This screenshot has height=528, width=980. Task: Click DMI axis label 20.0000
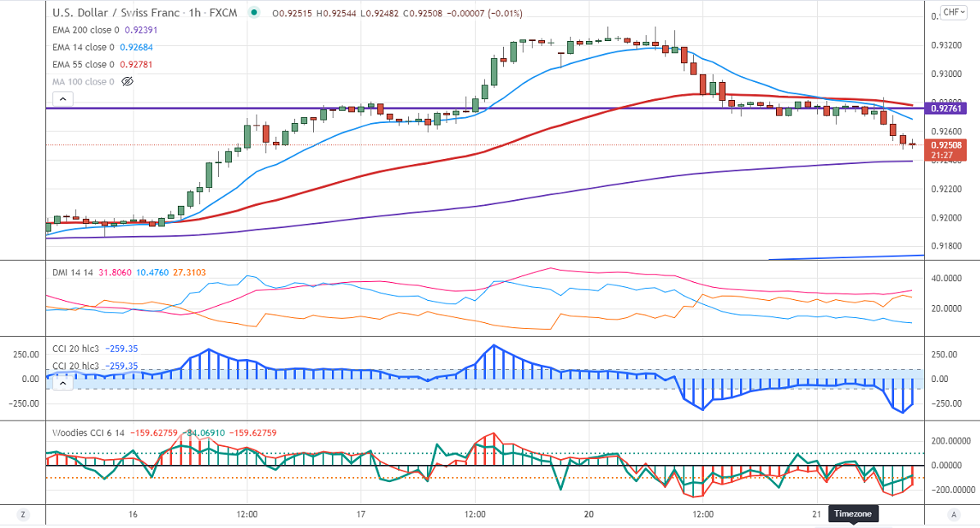point(946,308)
